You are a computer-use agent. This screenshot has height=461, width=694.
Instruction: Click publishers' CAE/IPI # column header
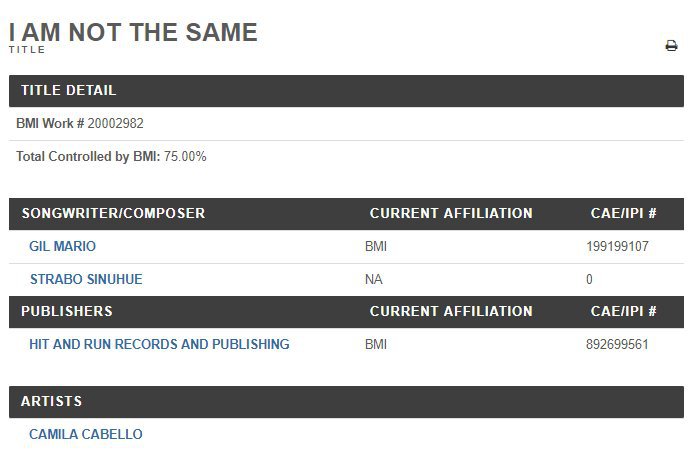click(623, 311)
